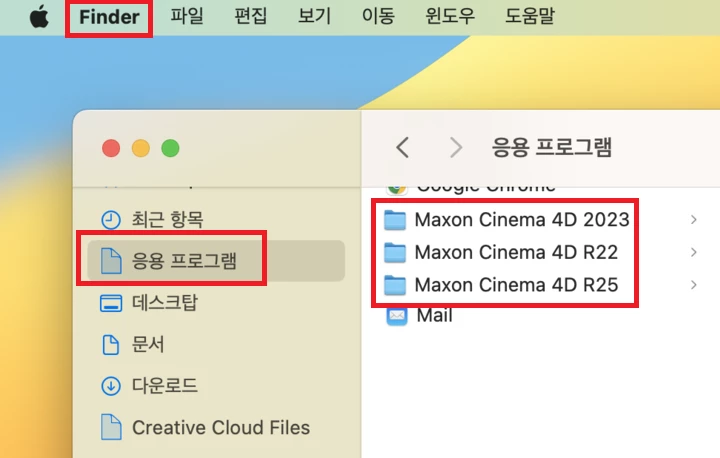Expand the Maxon Cinema 4D R25 chevron
The width and height of the screenshot is (720, 458).
pyautogui.click(x=693, y=285)
